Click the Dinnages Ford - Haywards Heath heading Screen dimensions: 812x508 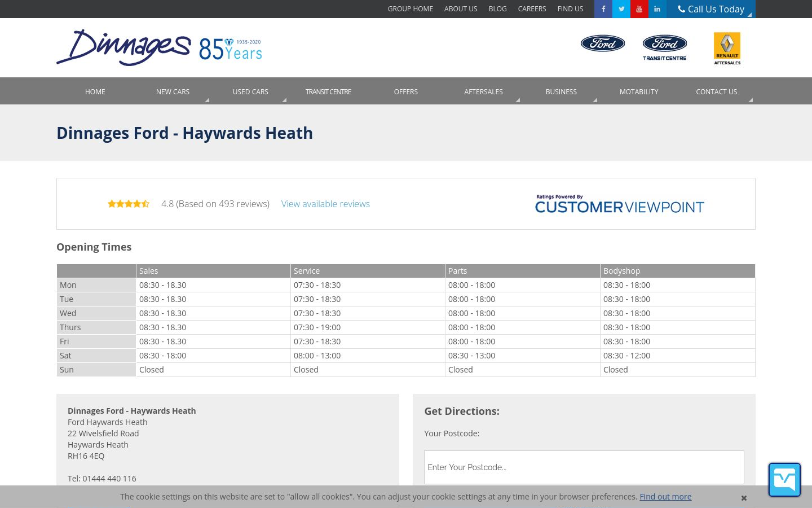[x=184, y=133]
